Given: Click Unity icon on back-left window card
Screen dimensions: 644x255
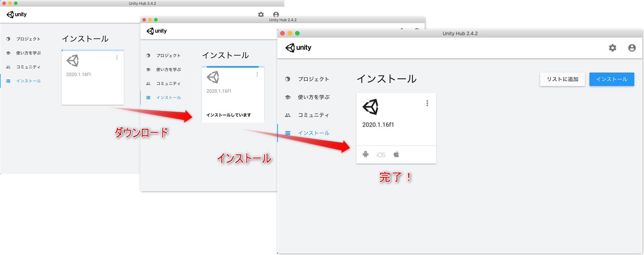Looking at the screenshot, I should (72, 61).
